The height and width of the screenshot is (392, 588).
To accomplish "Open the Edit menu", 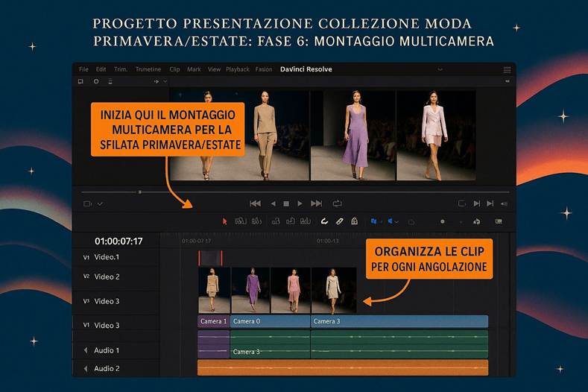I will [x=101, y=69].
